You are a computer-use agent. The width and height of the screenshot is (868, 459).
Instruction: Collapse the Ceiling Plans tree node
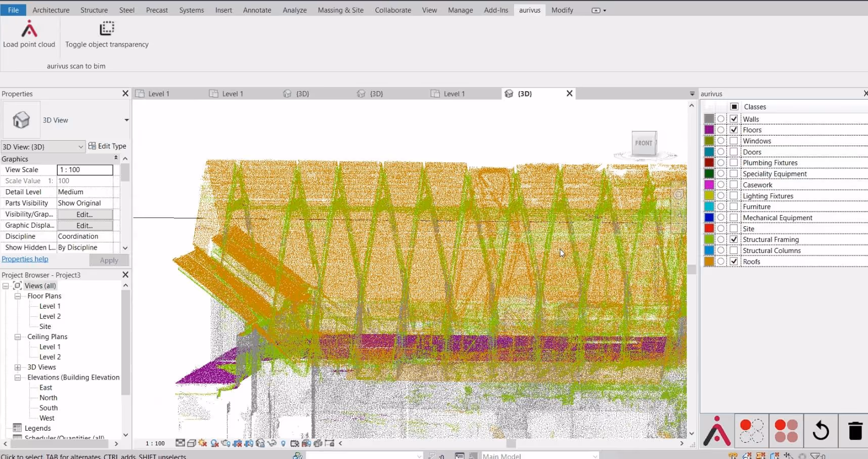[18, 337]
